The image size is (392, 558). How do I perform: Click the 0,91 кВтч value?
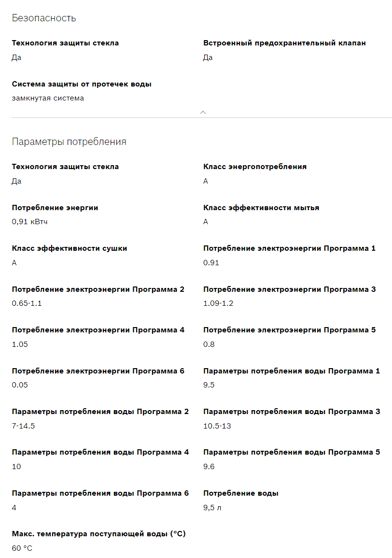(x=30, y=222)
